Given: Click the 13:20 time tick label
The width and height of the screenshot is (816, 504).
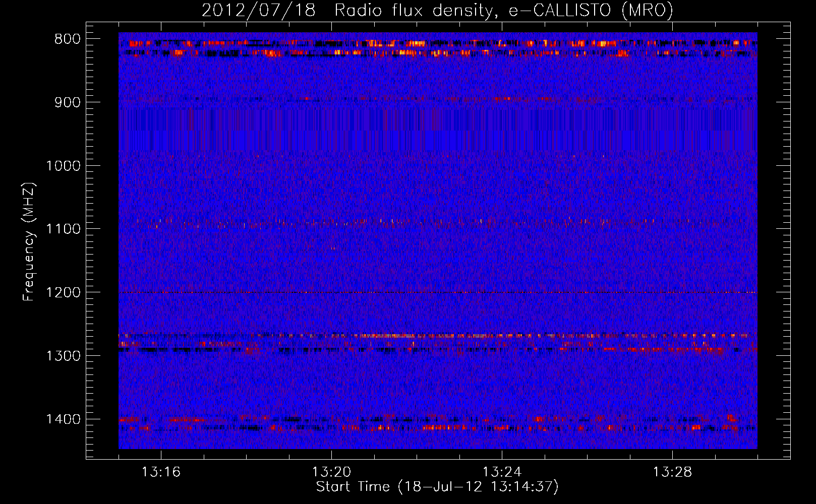Looking at the screenshot, I should point(331,472).
